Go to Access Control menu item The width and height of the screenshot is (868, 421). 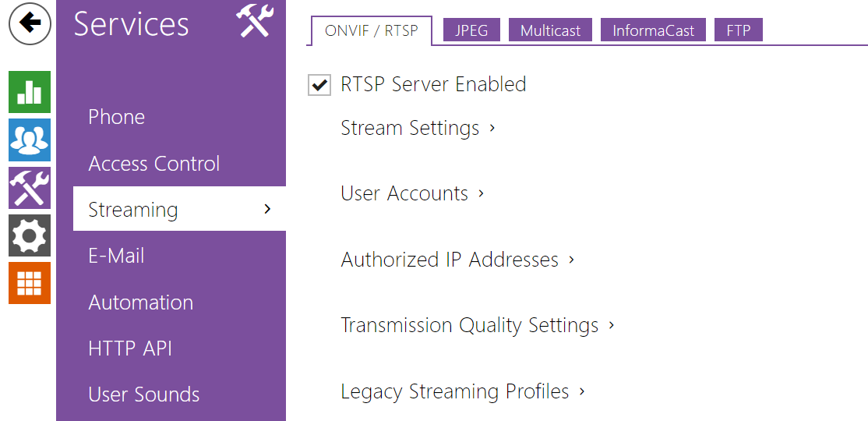(154, 164)
